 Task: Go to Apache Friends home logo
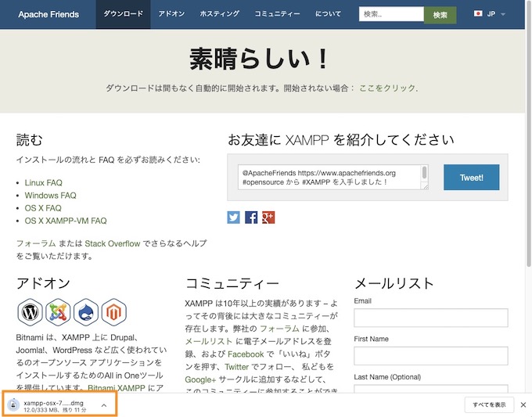pyautogui.click(x=49, y=14)
